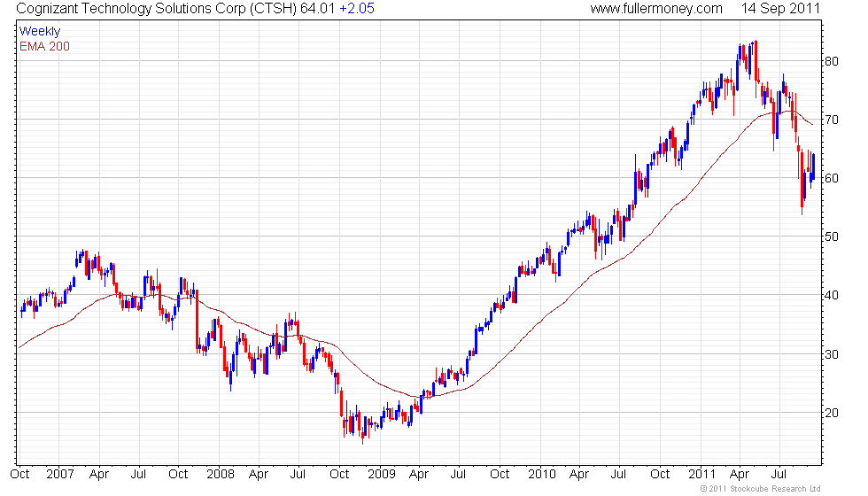Click the 30 y-axis label
Viewport: 868px width, 496px height.
(832, 354)
